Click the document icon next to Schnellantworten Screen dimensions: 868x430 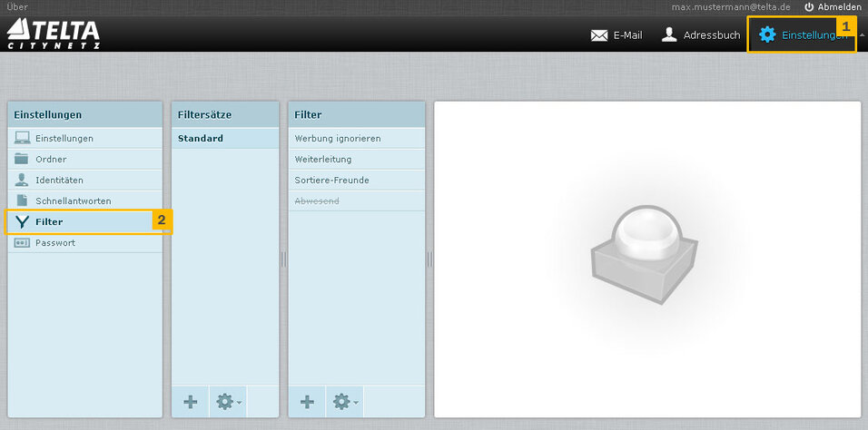tap(22, 200)
